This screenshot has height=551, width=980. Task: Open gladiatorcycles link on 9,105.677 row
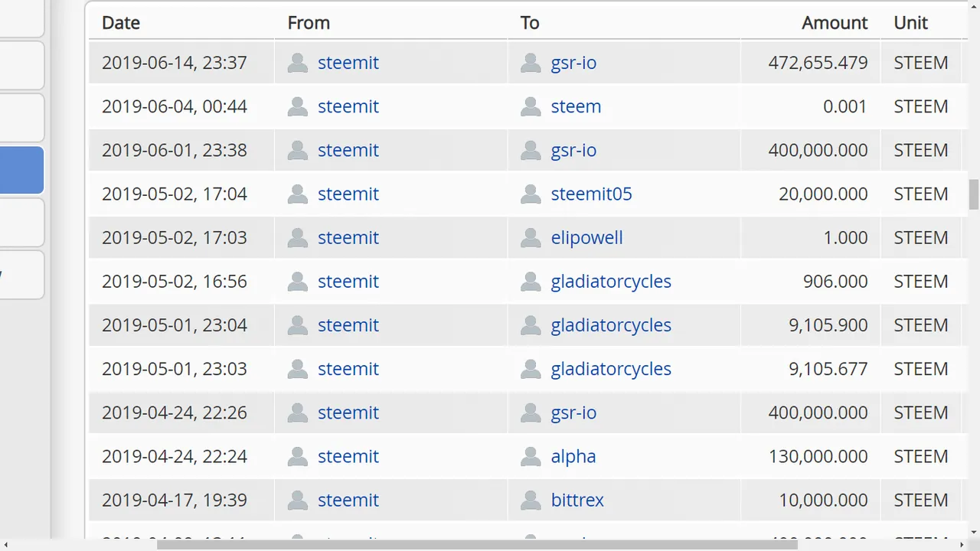point(610,369)
